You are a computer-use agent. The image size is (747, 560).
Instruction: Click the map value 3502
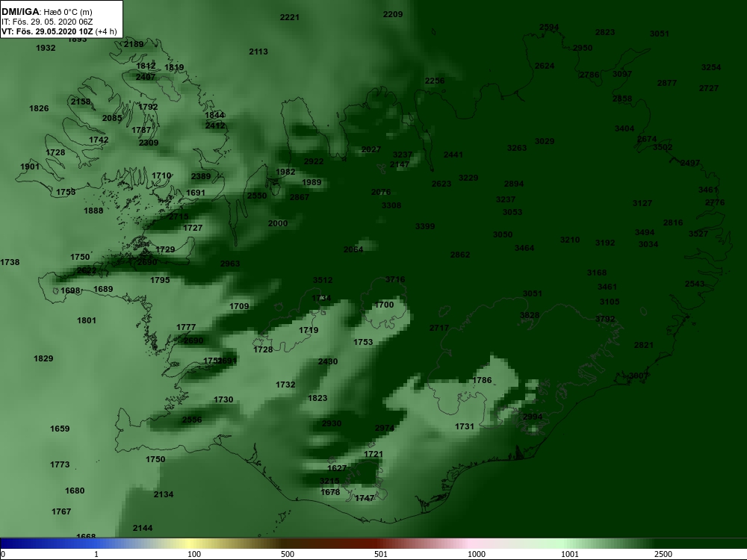point(663,147)
